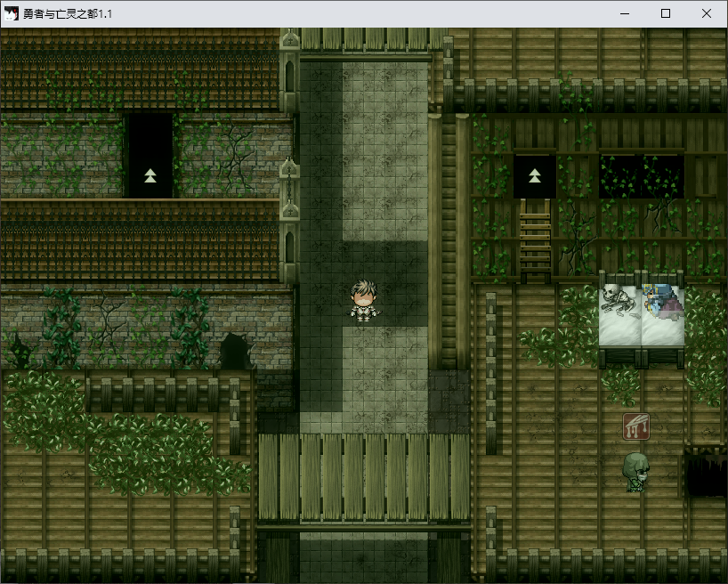728x584 pixels.
Task: Minimize the game window
Action: (625, 13)
